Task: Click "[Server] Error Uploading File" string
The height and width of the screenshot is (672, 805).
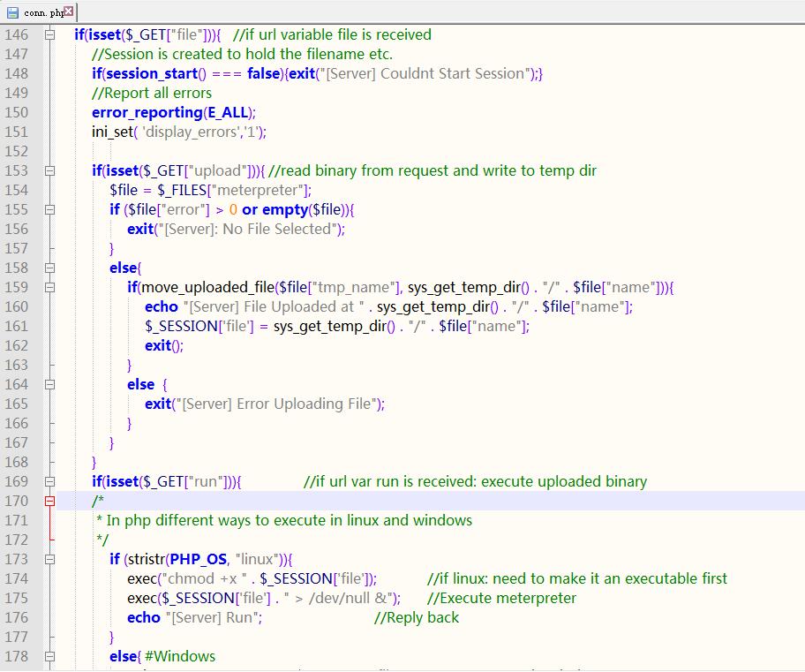Action: tap(276, 404)
